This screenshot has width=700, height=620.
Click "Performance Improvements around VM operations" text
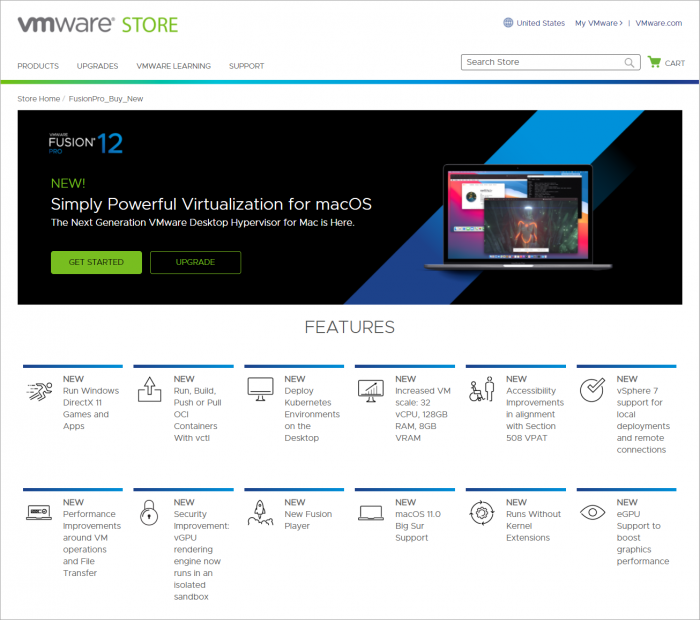point(92,543)
